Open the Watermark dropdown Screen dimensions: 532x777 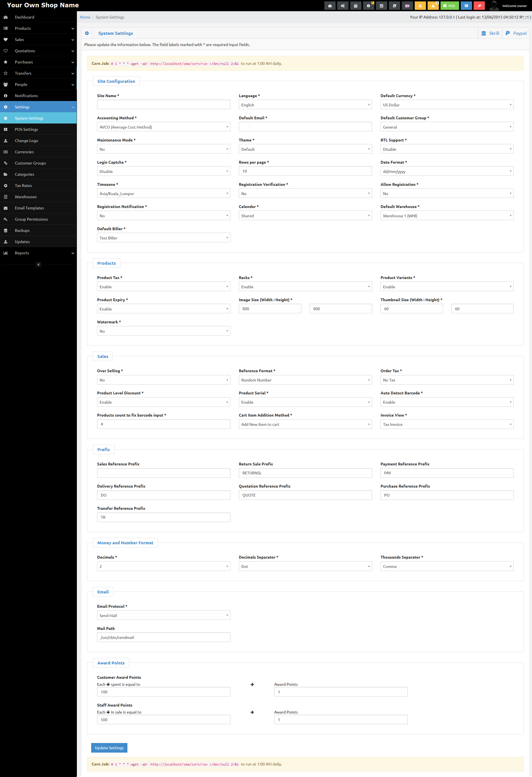[x=163, y=331]
